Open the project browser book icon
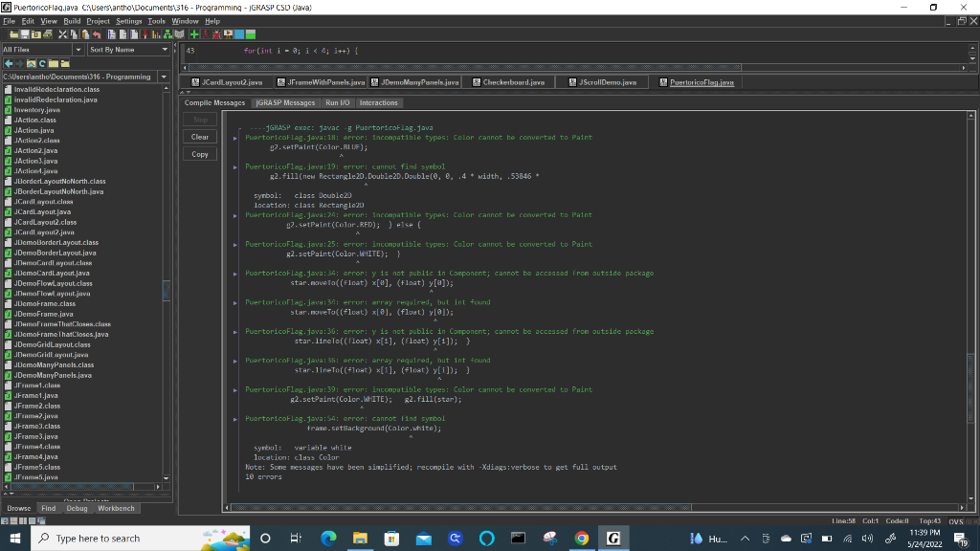 (x=179, y=35)
